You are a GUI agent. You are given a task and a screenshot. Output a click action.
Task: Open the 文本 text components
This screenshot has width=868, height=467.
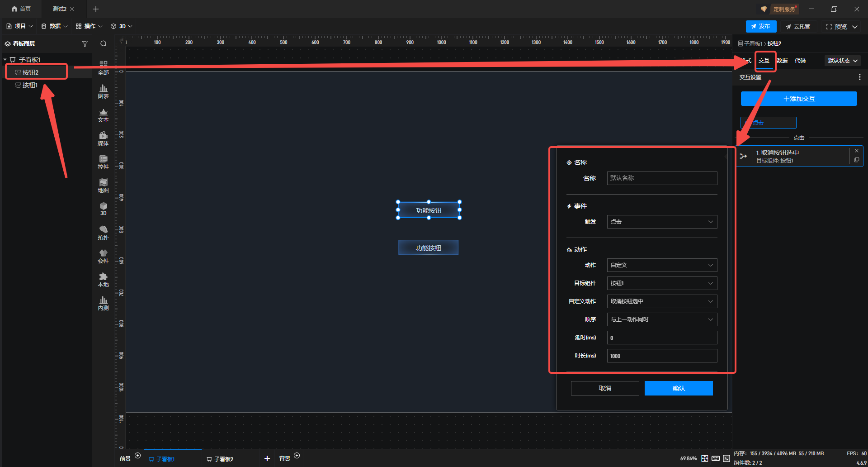click(103, 115)
